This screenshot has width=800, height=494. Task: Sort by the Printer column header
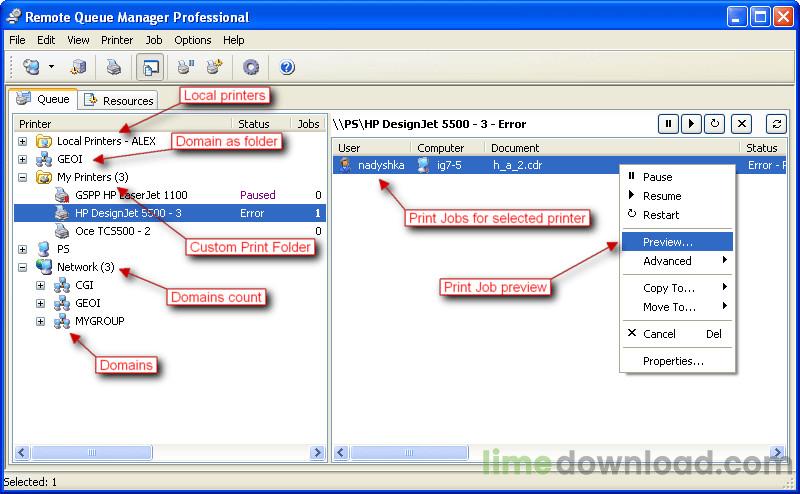pos(123,124)
